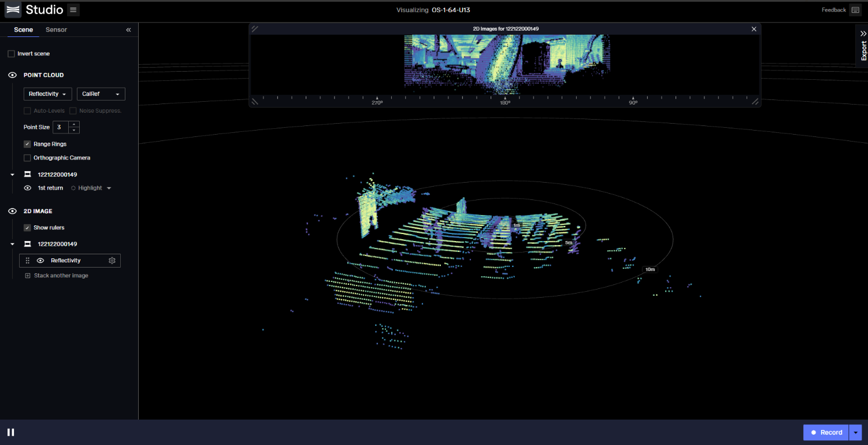
Task: Open the keyboard shortcuts icon
Action: [855, 10]
